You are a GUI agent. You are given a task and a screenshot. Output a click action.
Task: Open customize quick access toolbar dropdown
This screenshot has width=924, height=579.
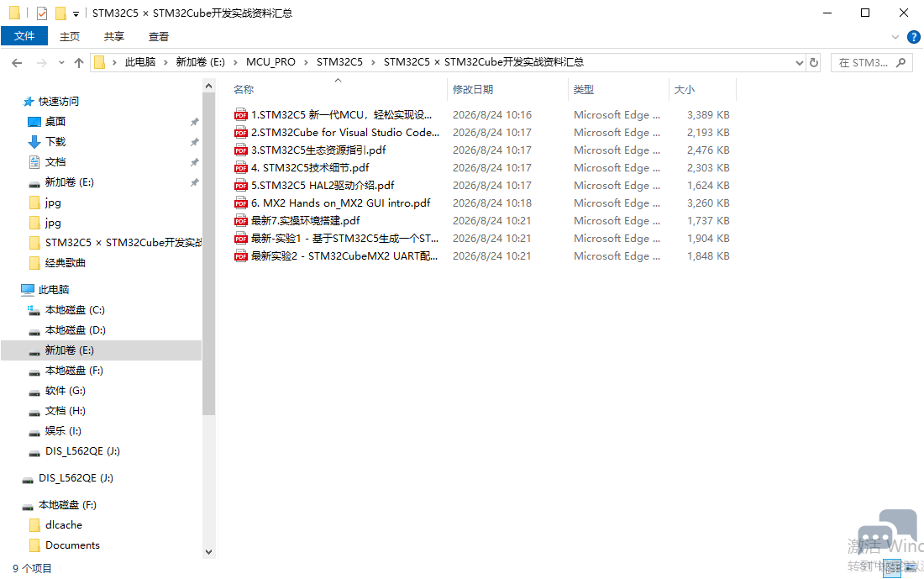76,14
